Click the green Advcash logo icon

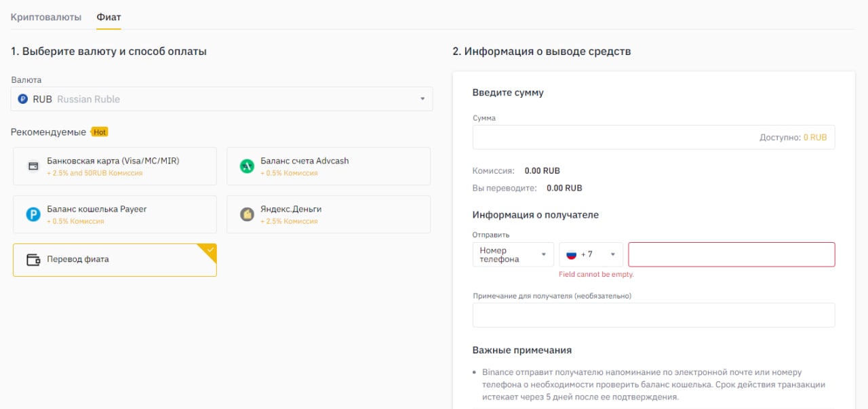point(247,166)
